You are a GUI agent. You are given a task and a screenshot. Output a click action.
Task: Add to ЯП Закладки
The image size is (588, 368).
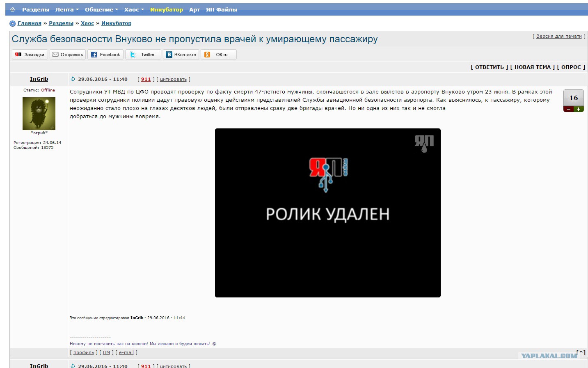click(x=30, y=55)
